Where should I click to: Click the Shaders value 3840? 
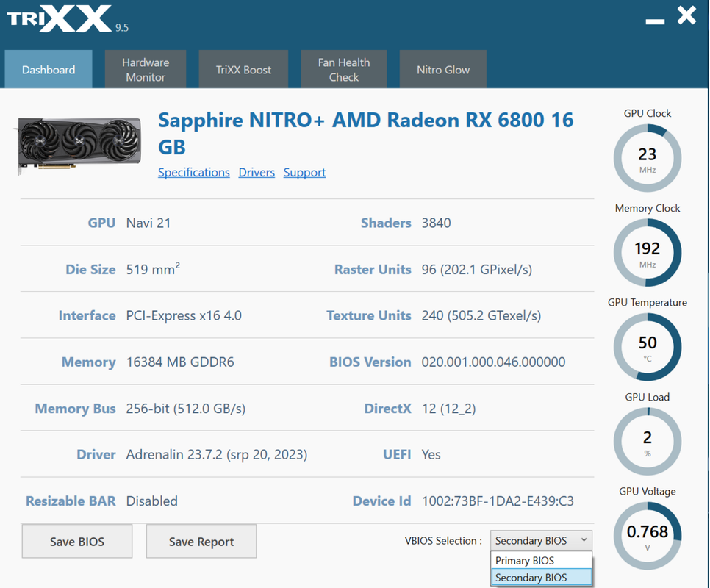436,223
